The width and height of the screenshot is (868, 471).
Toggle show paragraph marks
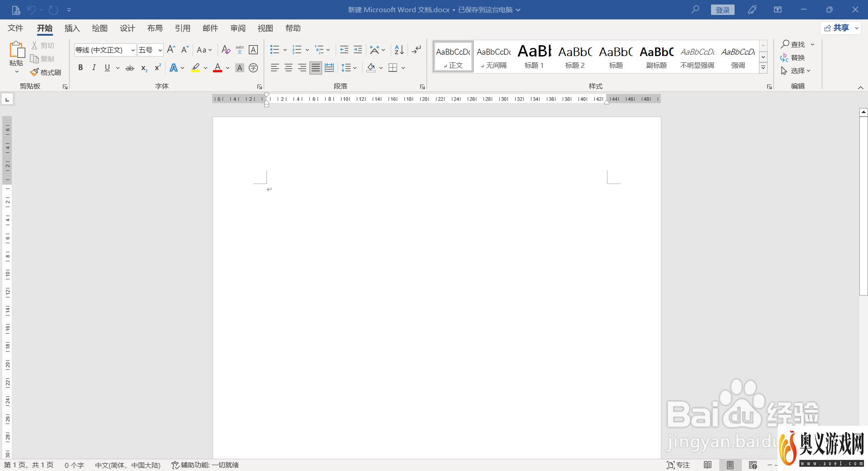(x=417, y=50)
